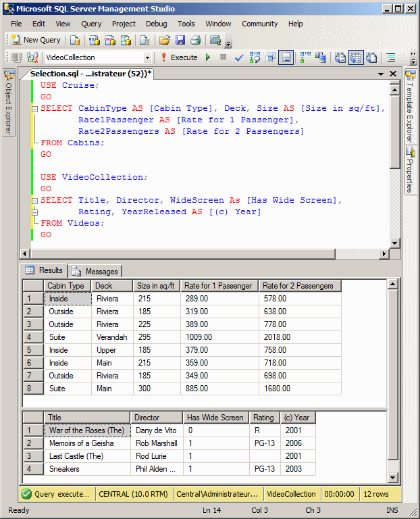
Task: Collapse the SELECT CabinType code block
Action: coord(34,109)
